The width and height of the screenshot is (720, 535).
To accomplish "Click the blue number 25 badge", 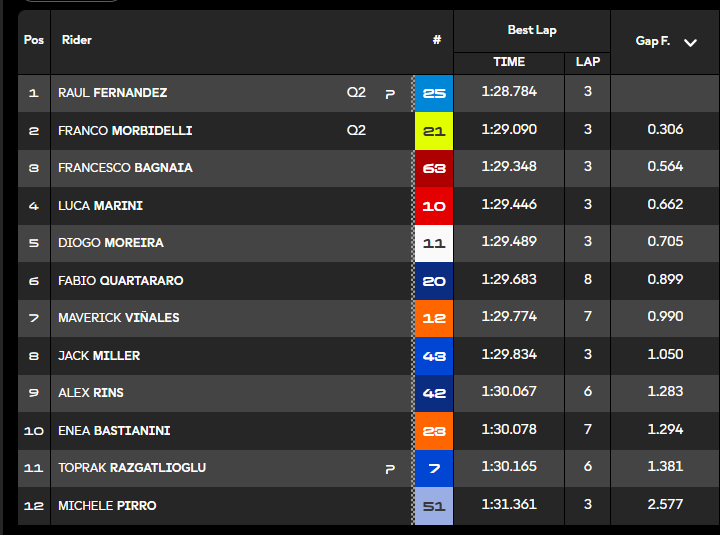I will (x=434, y=93).
